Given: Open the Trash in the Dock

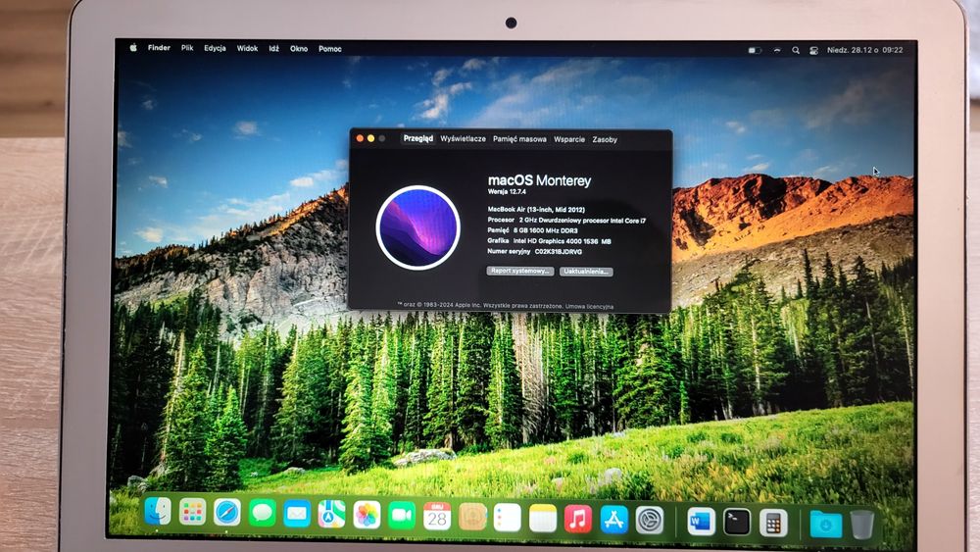Looking at the screenshot, I should pos(861,526).
